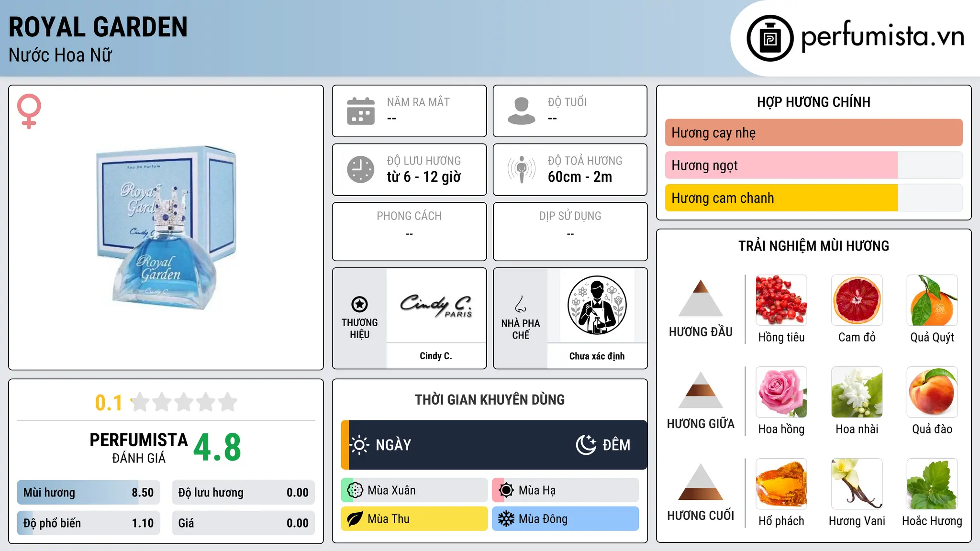
Task: Click the leaf icon for Mùa Thu
Action: click(x=355, y=519)
